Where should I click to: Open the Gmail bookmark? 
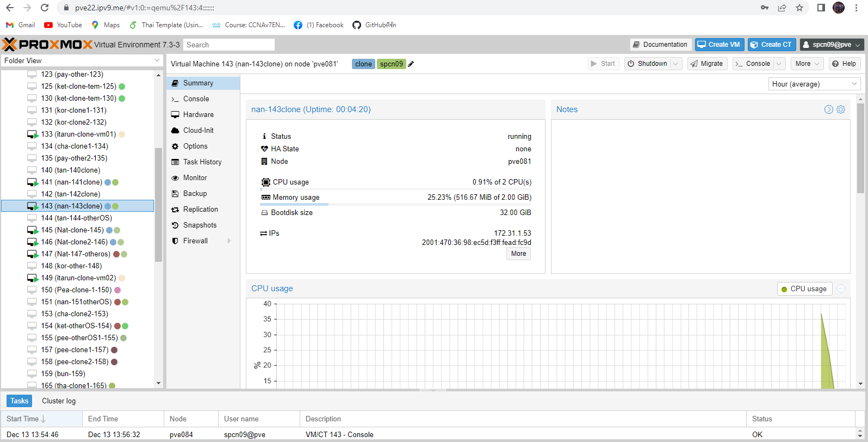(x=20, y=25)
